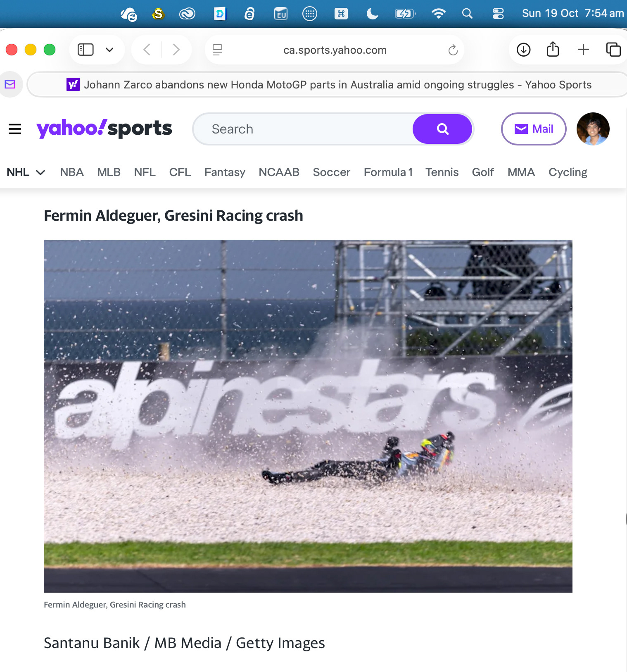Image resolution: width=627 pixels, height=672 pixels.
Task: Click the small photo caption under image
Action: 115,605
